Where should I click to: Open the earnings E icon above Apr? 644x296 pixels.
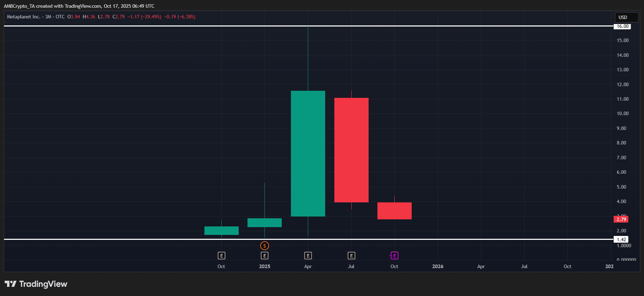click(308, 255)
